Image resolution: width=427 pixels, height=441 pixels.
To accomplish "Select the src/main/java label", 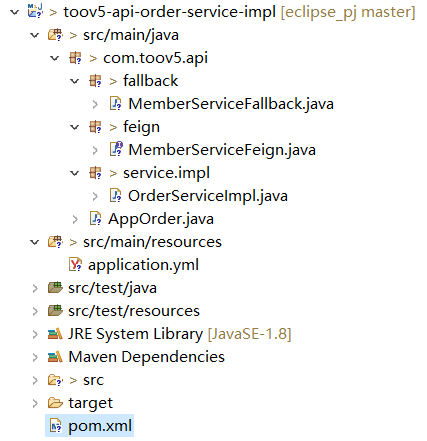I will [x=131, y=35].
